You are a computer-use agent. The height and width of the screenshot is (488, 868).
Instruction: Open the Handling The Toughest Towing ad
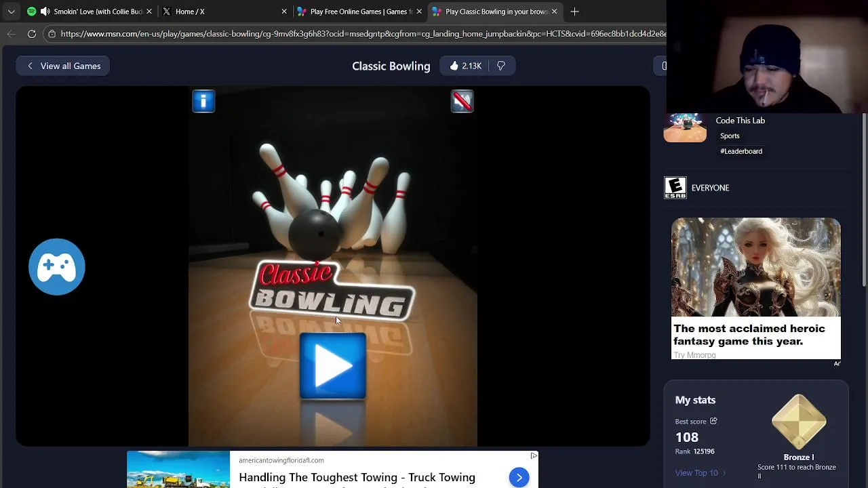coord(357,477)
